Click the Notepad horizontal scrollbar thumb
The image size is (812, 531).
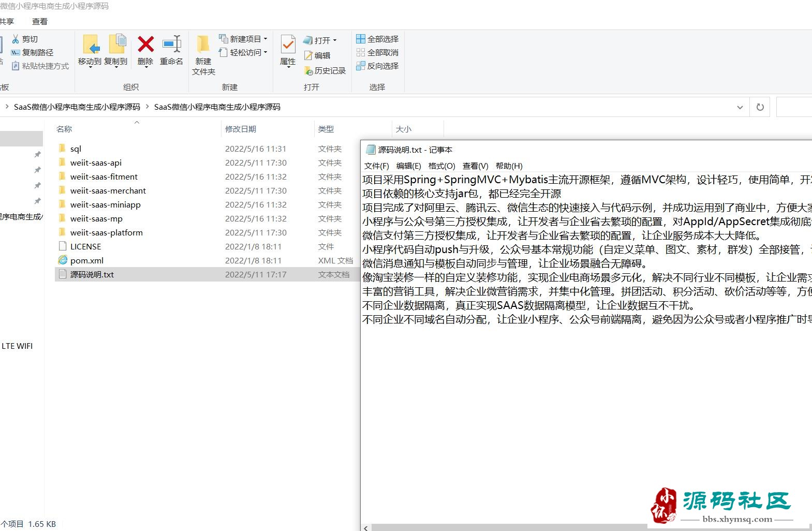point(510,527)
